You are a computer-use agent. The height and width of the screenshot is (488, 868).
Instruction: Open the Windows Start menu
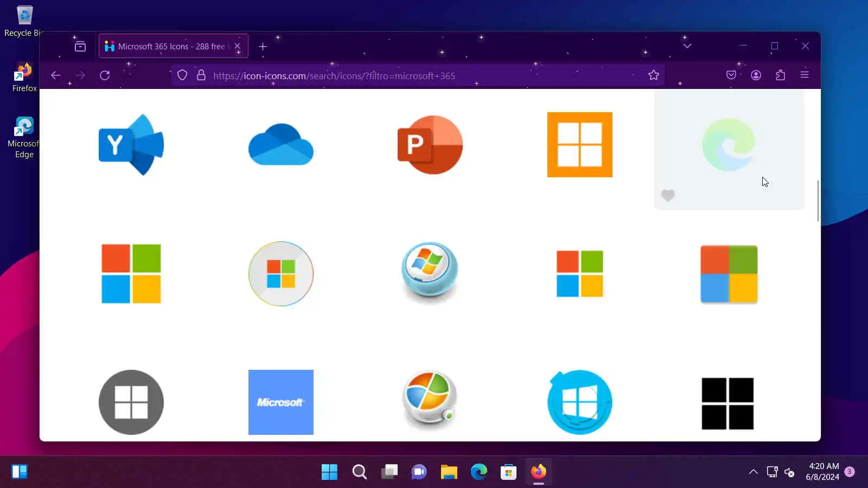coord(329,472)
